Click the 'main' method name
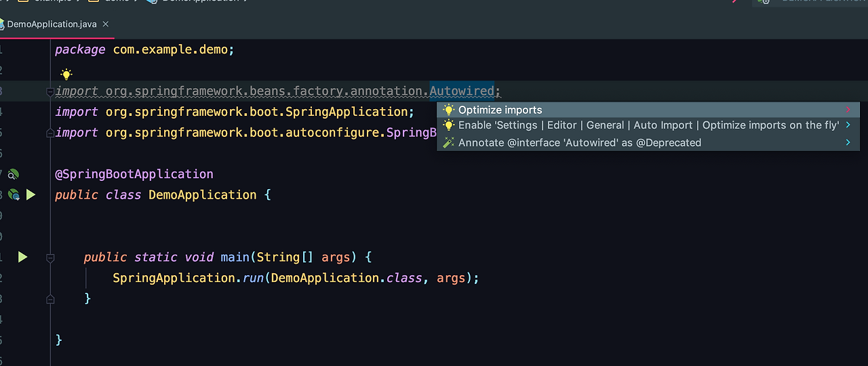868x366 pixels. (x=235, y=257)
